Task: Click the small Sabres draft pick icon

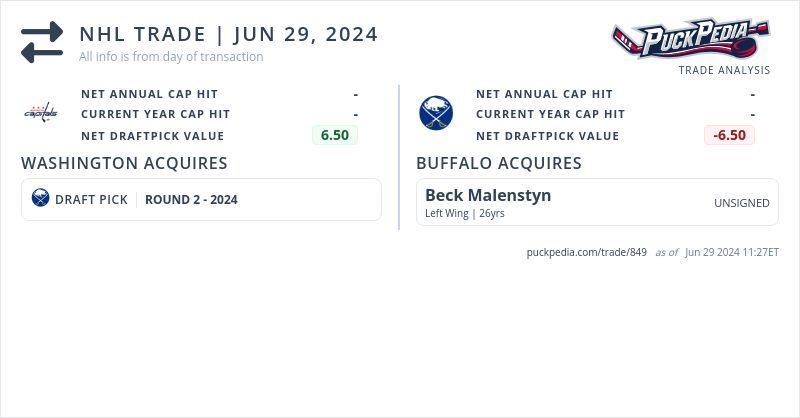Action: (40, 198)
